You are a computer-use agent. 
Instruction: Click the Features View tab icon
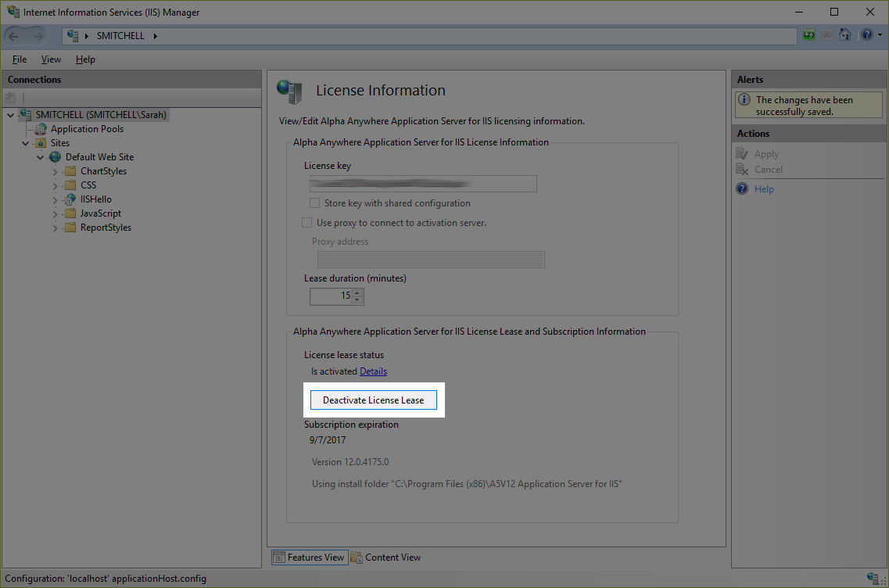click(279, 558)
